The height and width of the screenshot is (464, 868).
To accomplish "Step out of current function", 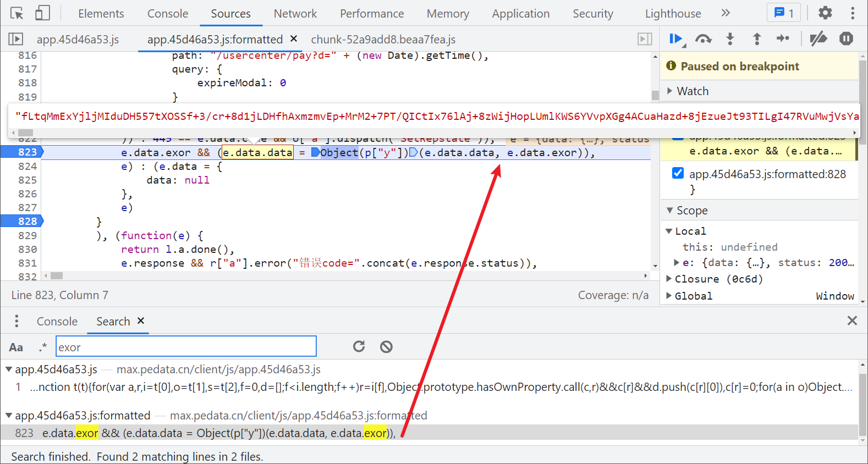I will click(757, 39).
